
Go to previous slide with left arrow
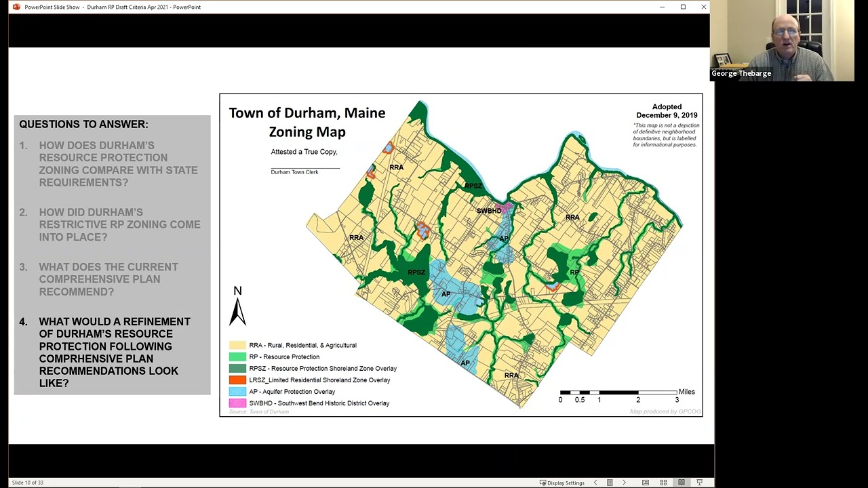coord(595,483)
